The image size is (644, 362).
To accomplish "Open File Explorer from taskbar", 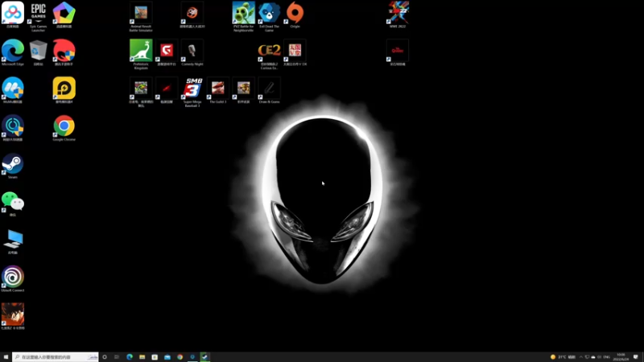I will tap(142, 357).
